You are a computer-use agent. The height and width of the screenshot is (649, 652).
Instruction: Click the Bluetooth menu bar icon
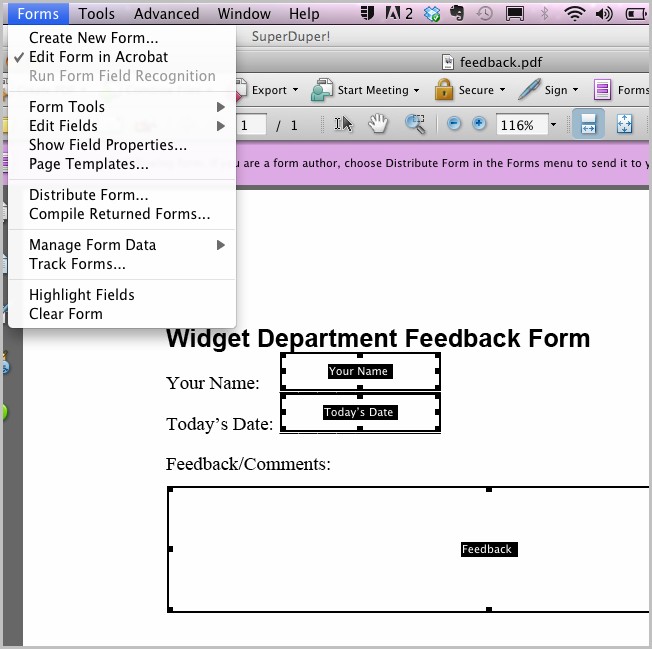pyautogui.click(x=544, y=14)
